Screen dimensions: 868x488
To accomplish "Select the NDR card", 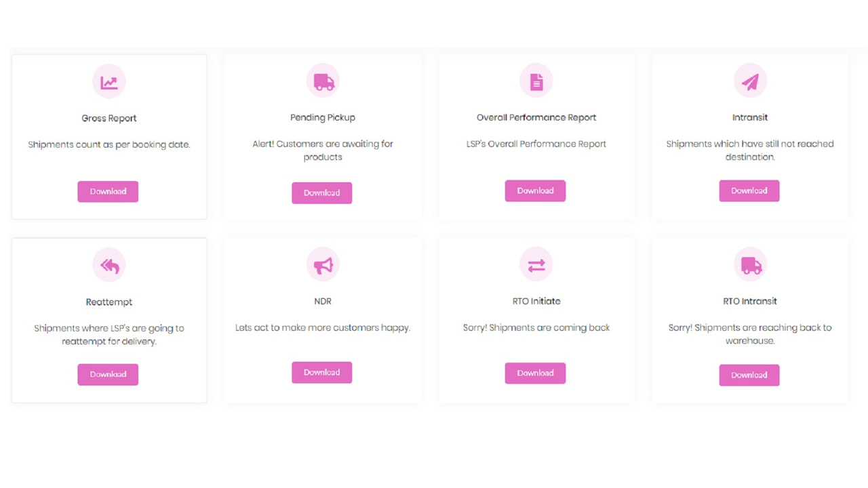I will click(323, 319).
